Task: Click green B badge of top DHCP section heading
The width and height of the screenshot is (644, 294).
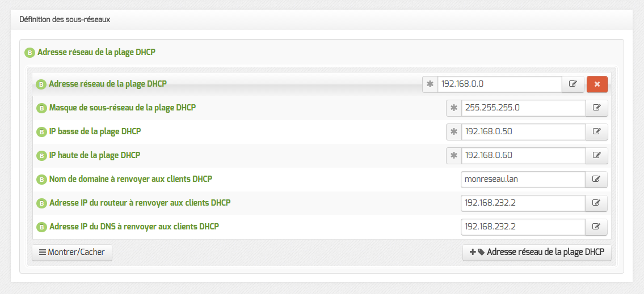Action: click(x=29, y=53)
